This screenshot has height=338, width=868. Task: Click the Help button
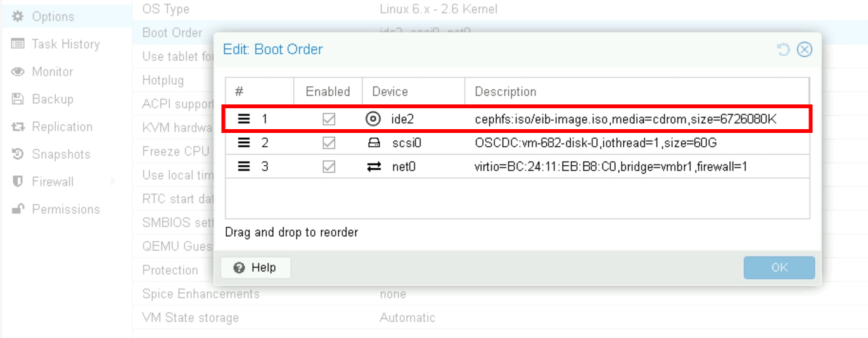255,268
